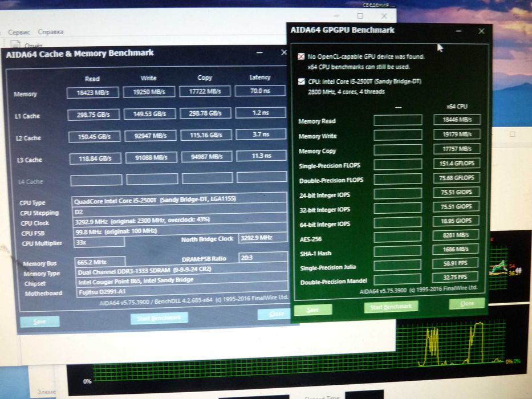Click the empty L4 Cache Read field
This screenshot has height=399, width=532.
pos(96,180)
